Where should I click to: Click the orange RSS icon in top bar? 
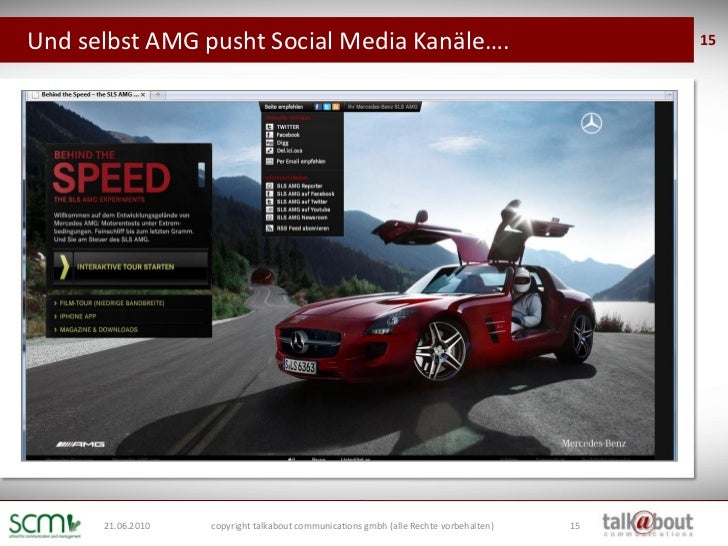click(336, 107)
